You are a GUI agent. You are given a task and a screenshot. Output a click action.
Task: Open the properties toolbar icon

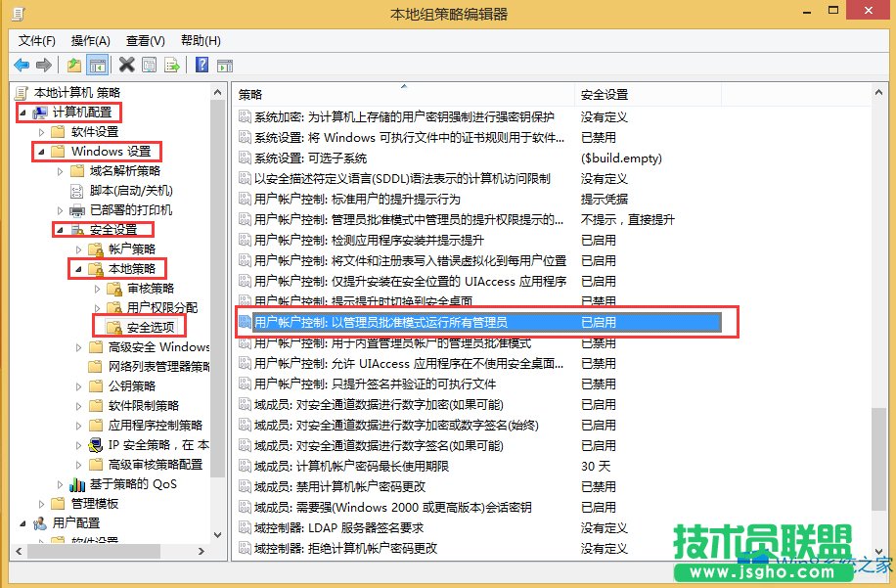tap(149, 64)
